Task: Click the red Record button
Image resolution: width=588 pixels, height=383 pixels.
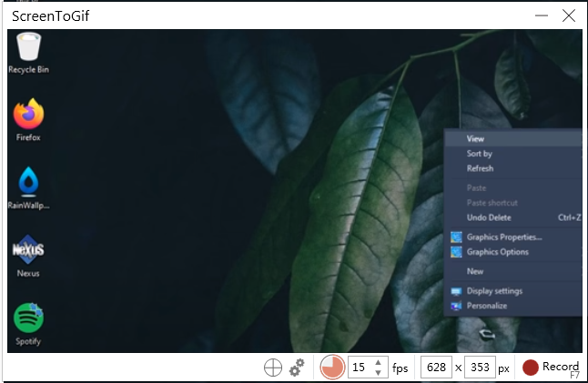Action: point(551,368)
